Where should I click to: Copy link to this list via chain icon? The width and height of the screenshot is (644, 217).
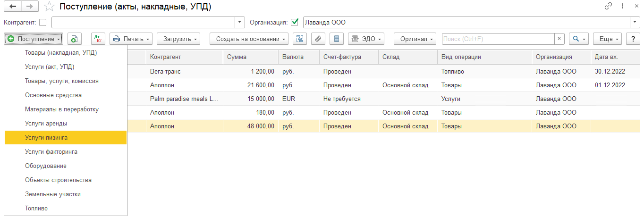pos(608,6)
